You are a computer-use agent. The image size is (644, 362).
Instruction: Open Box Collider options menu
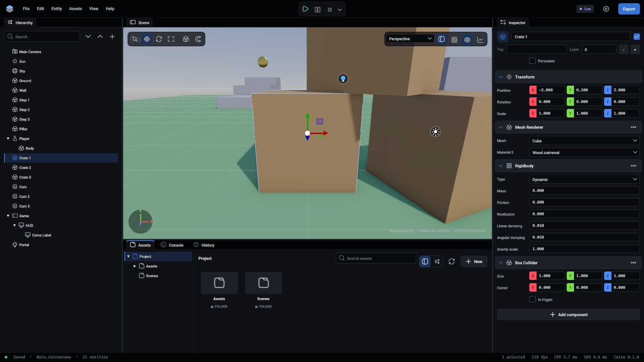(634, 263)
